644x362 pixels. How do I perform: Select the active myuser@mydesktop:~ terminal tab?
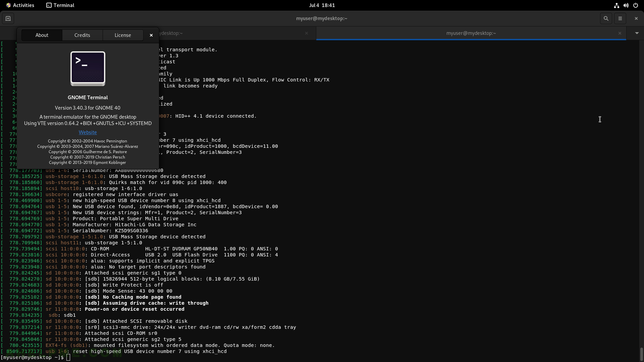[x=471, y=33]
